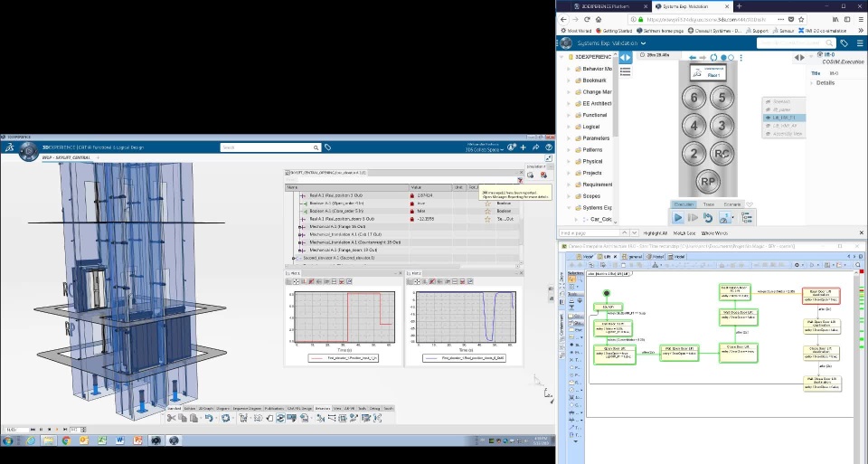Open Word from the Windows taskbar
Image resolution: width=868 pixels, height=464 pixels.
[120, 440]
